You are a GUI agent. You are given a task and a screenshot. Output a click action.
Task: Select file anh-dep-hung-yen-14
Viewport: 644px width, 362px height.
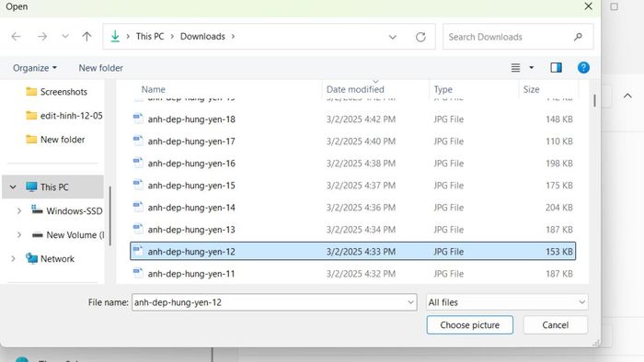tap(352, 208)
